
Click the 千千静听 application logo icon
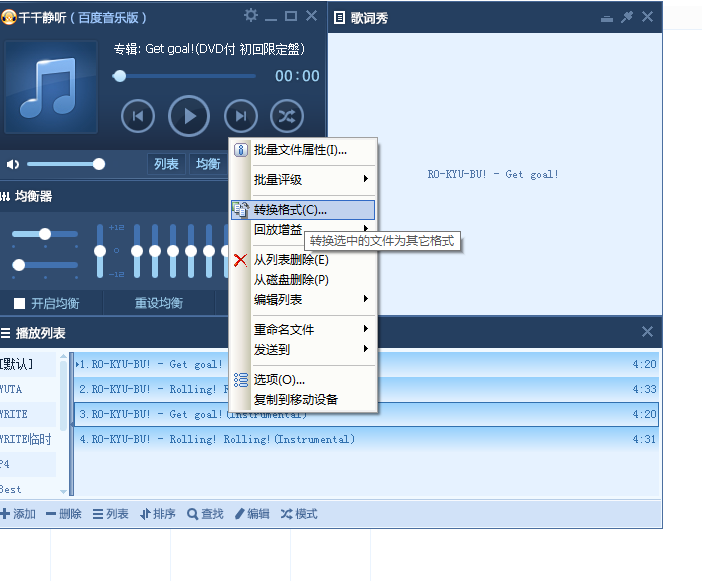[9, 17]
